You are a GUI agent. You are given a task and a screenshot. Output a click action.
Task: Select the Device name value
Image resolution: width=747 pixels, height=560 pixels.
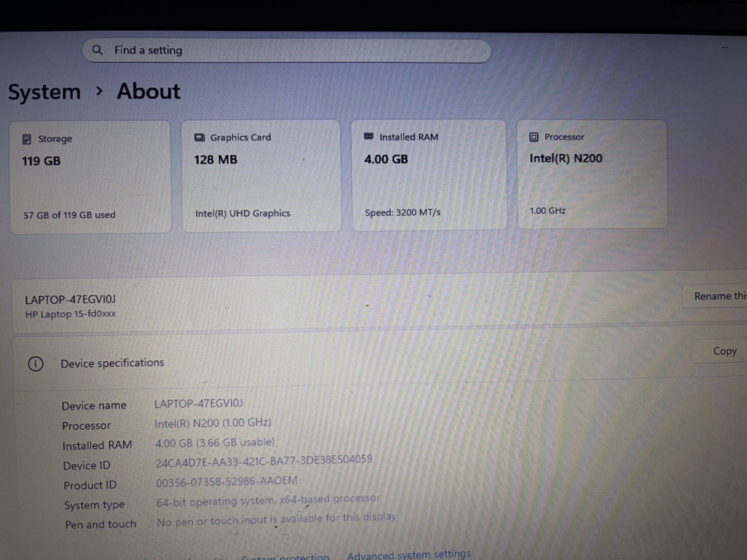pos(199,403)
